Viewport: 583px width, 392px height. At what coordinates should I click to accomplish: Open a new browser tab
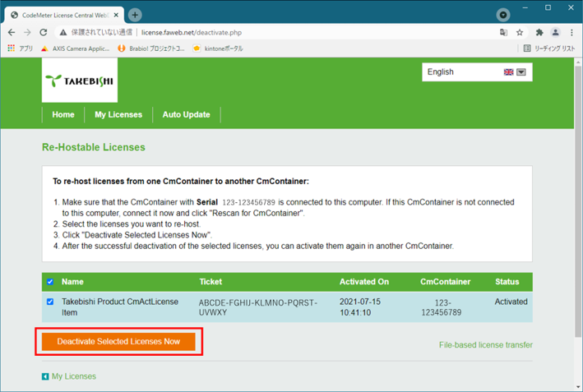point(135,15)
